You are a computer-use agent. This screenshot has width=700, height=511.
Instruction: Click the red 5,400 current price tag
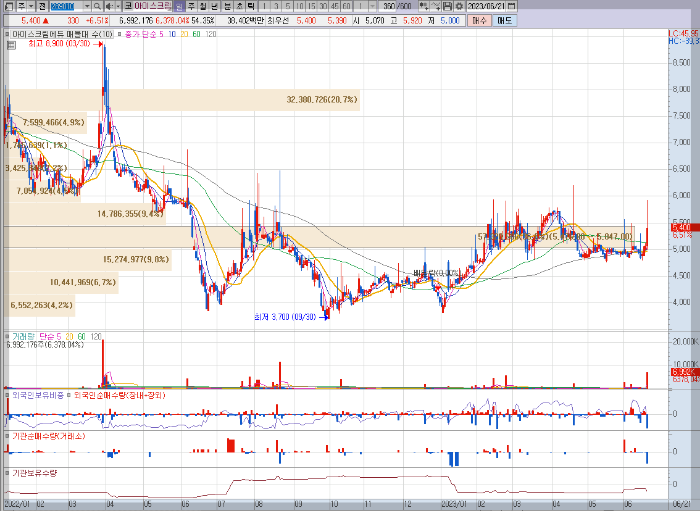pyautogui.click(x=683, y=228)
